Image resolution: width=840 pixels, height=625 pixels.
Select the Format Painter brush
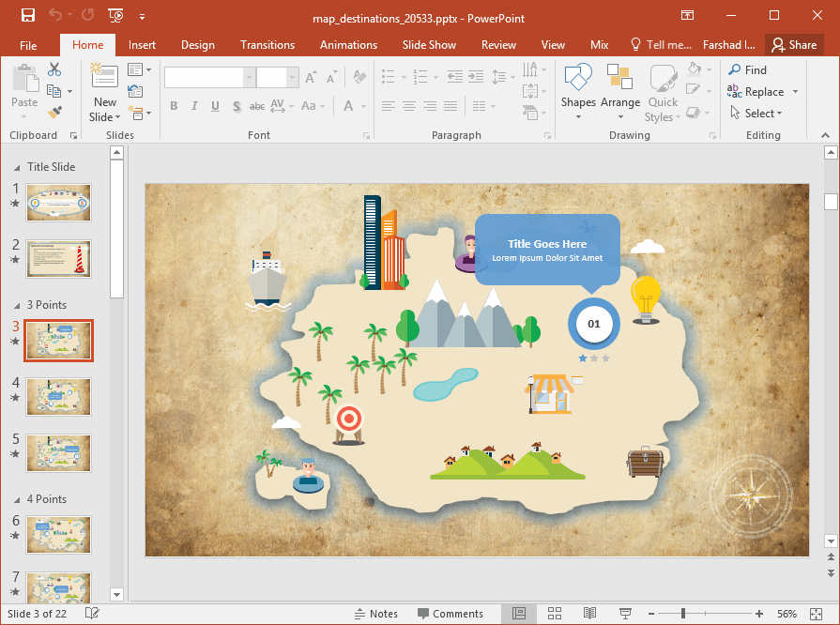click(x=54, y=113)
